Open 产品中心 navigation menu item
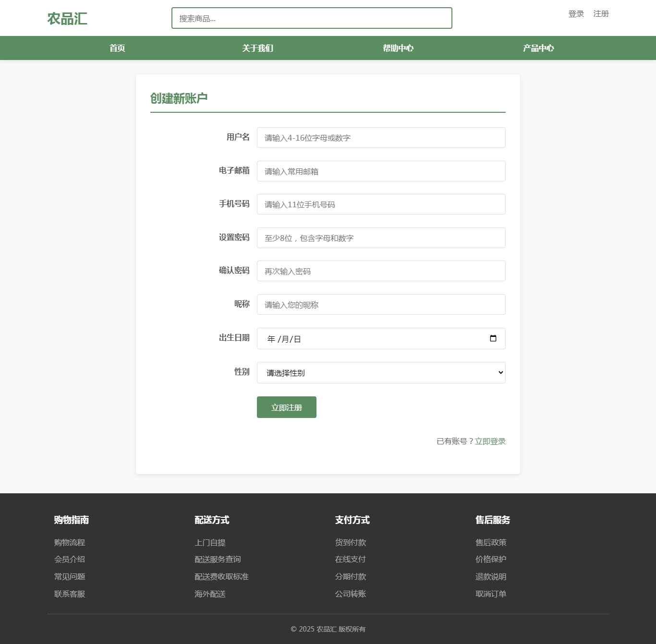Image resolution: width=656 pixels, height=644 pixels. point(538,48)
